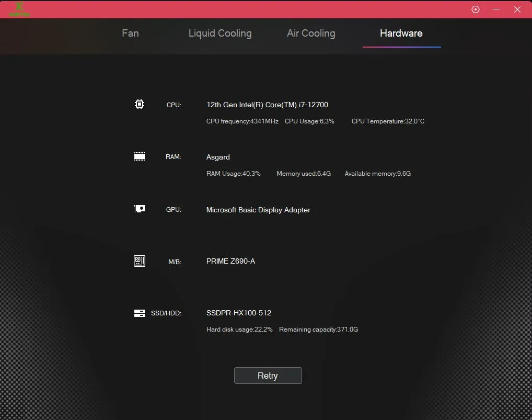Click the 'Available memory:9,6G' value
This screenshot has width=532, height=420.
click(x=378, y=174)
